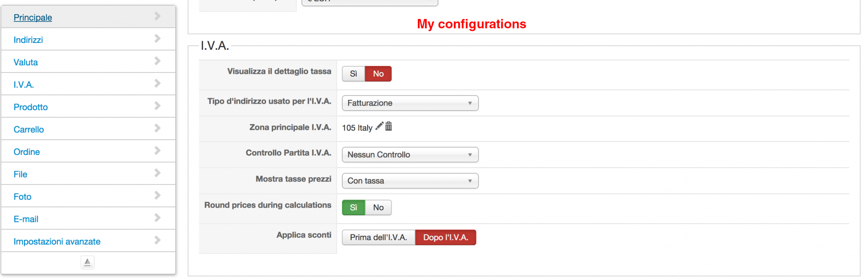Open the Fatturazione address type dropdown
The width and height of the screenshot is (868, 280).
click(x=410, y=103)
